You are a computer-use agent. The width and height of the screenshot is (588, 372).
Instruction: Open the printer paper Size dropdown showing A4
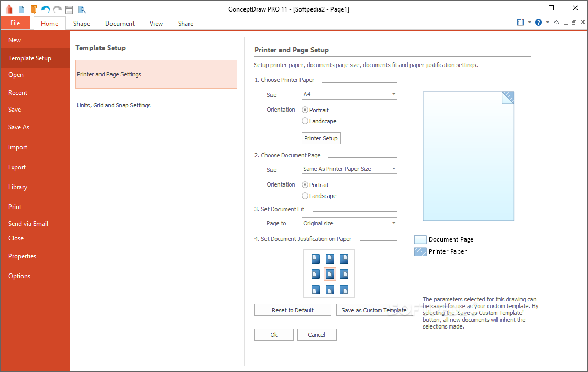click(349, 94)
